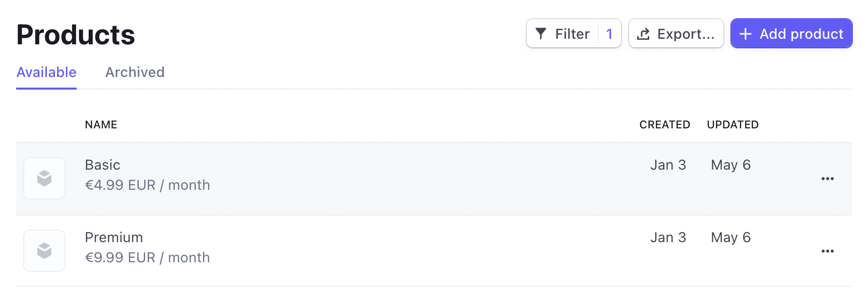Sort by the NAME column header
The image size is (868, 299).
[x=101, y=125]
